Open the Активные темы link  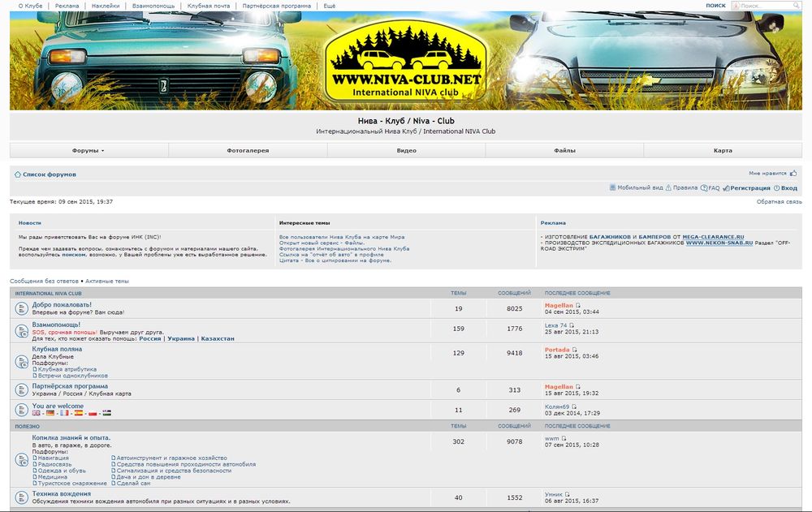coord(107,281)
